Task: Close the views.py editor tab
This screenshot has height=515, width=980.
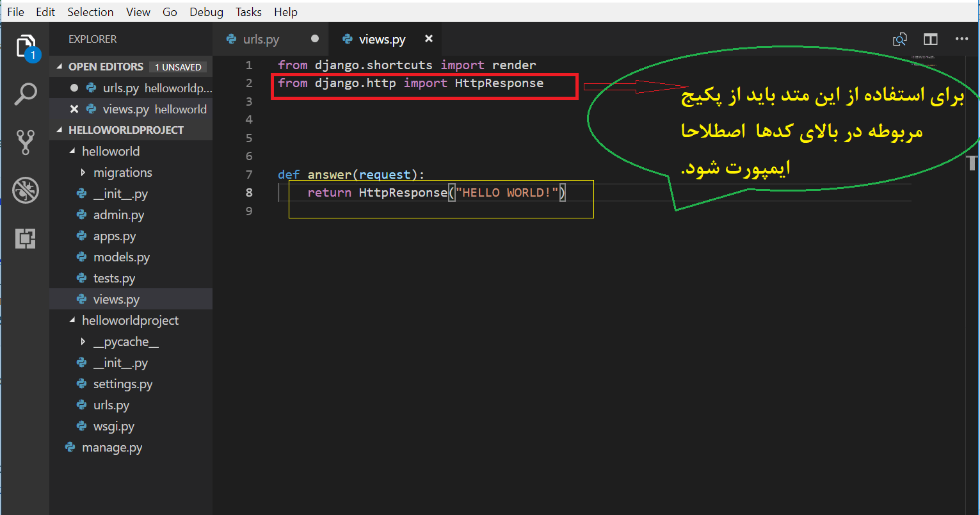Action: click(429, 39)
